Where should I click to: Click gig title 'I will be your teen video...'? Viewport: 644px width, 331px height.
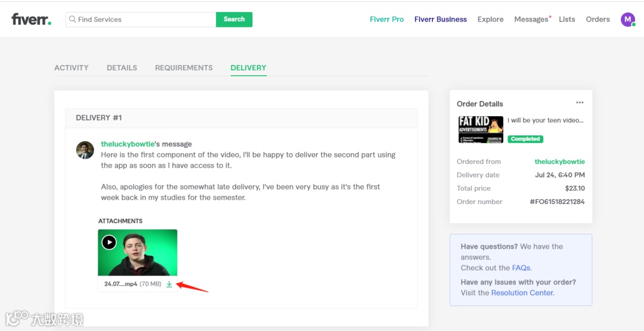point(546,120)
